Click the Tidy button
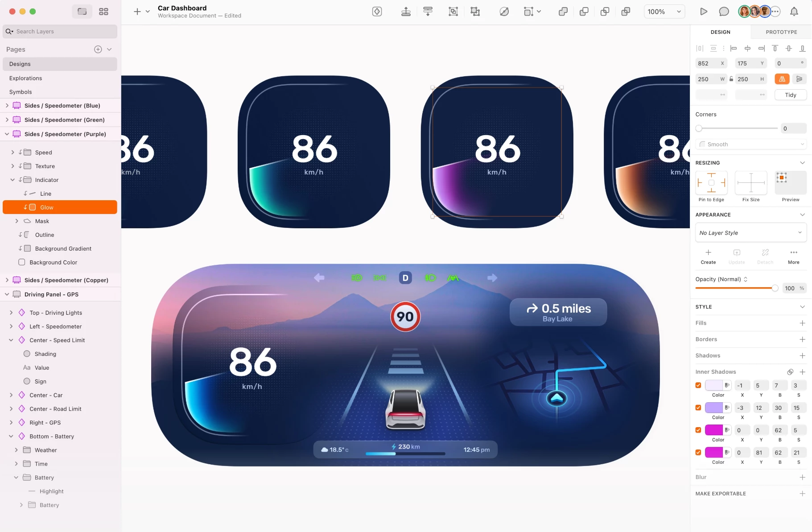 [791, 95]
